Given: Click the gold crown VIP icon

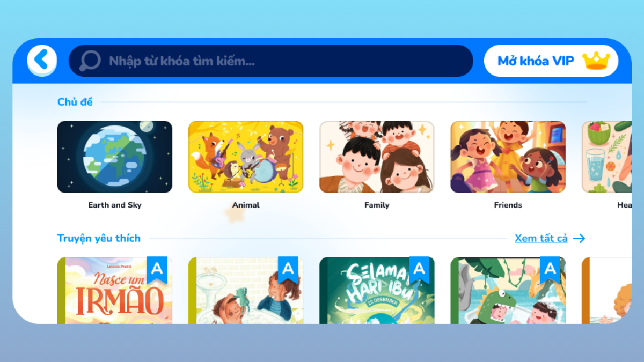Looking at the screenshot, I should [x=597, y=61].
